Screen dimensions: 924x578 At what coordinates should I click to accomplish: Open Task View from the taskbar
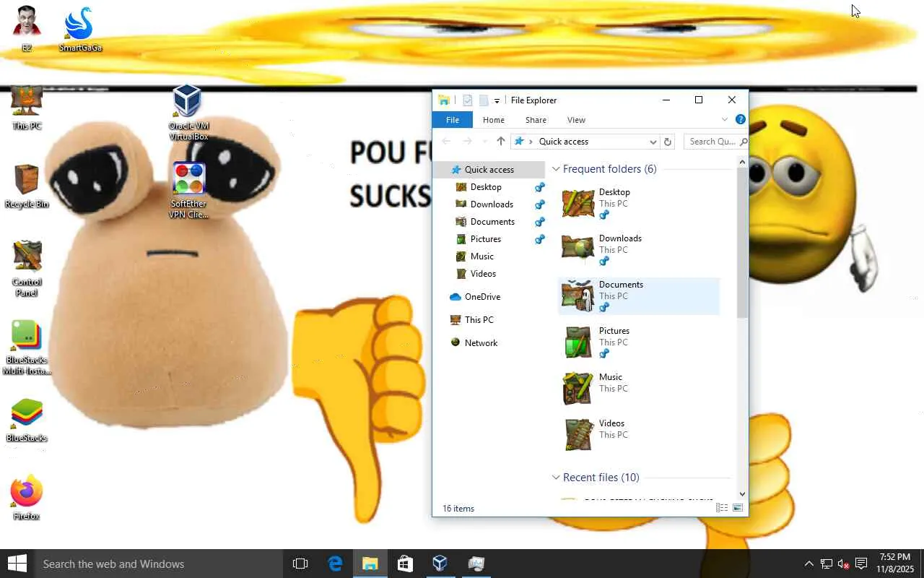300,564
